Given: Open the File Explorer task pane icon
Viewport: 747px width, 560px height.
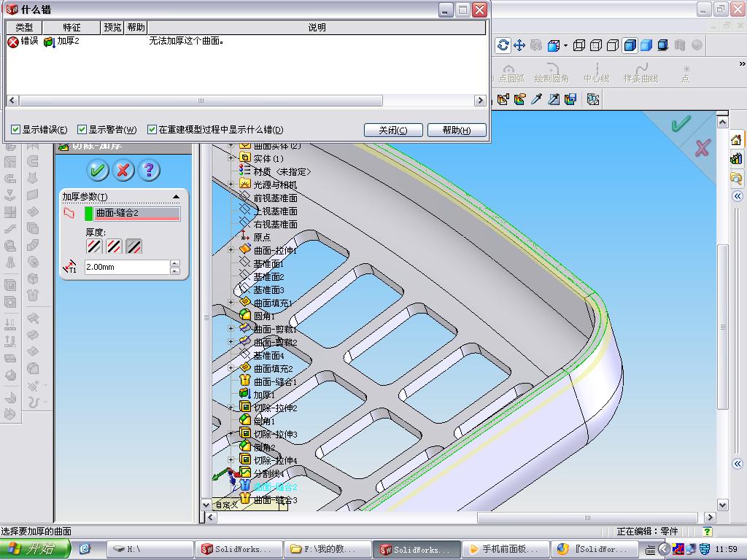Looking at the screenshot, I should click(737, 178).
